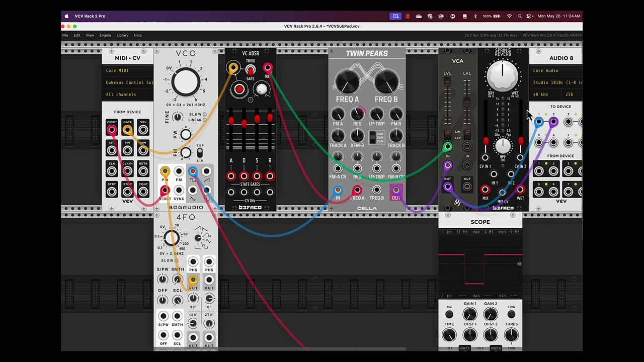Toggle the 1x2 button on Scope
The width and height of the screenshot is (644, 362).
click(449, 315)
